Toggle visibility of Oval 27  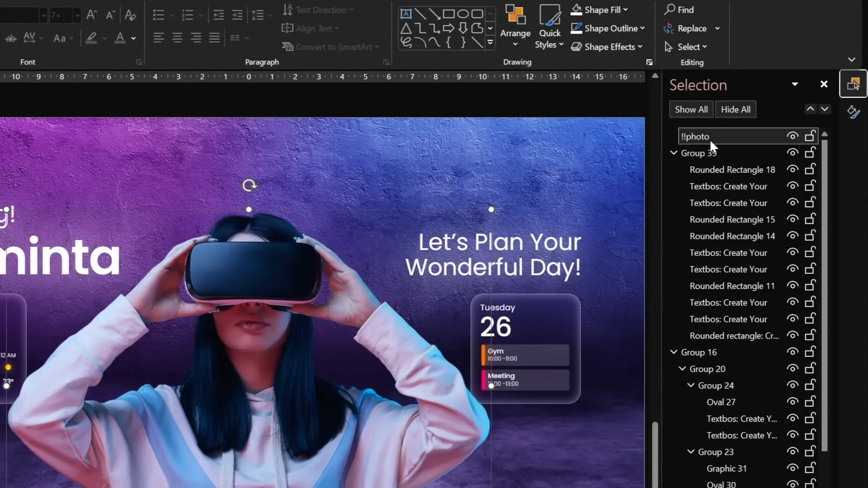(792, 402)
